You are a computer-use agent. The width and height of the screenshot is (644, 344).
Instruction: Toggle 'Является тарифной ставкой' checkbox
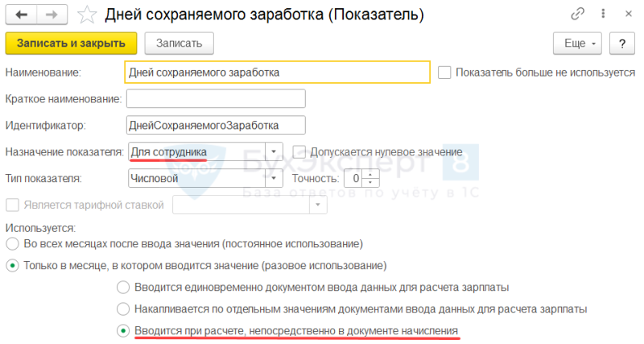pyautogui.click(x=12, y=205)
